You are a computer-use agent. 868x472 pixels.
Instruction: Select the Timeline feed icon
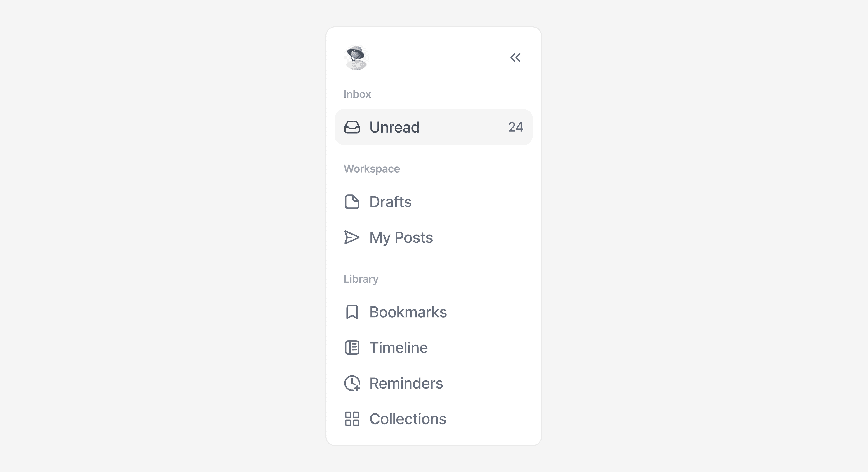352,348
